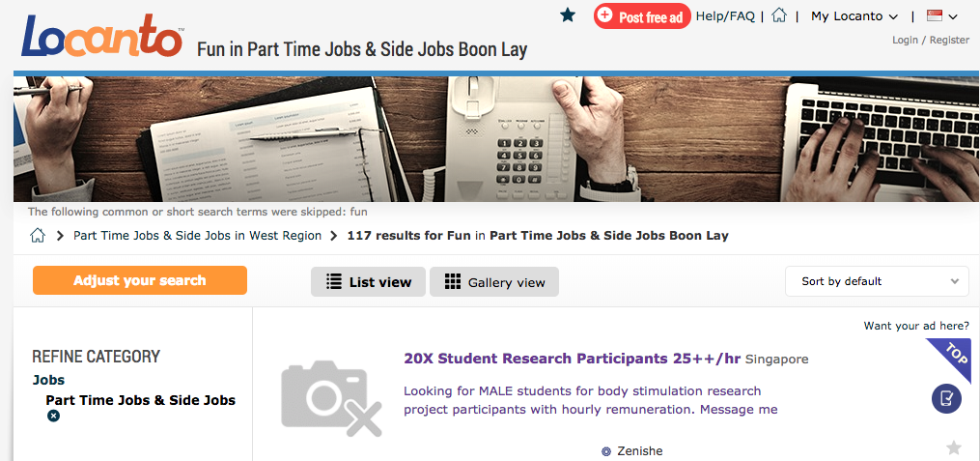980x461 pixels.
Task: Click the breadcrumb home icon
Action: [38, 235]
